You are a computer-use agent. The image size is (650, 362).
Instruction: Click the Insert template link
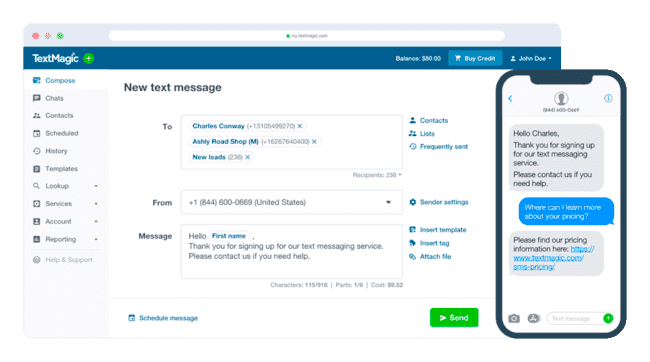coord(443,230)
